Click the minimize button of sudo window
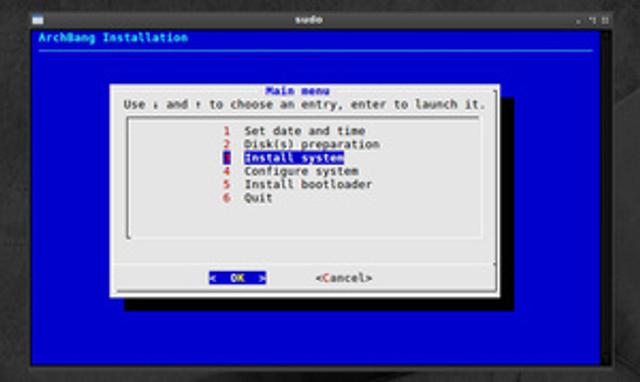Viewport: 640px width, 382px height. pyautogui.click(x=579, y=20)
